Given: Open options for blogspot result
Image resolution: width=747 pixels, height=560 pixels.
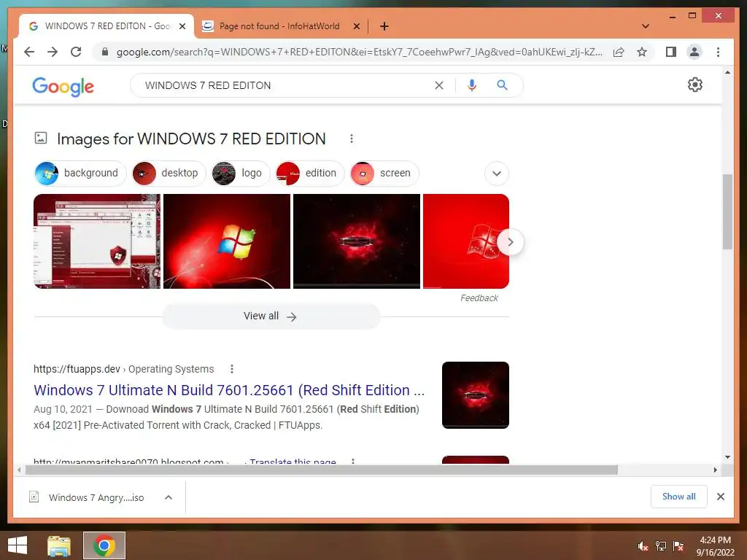Looking at the screenshot, I should tap(352, 461).
